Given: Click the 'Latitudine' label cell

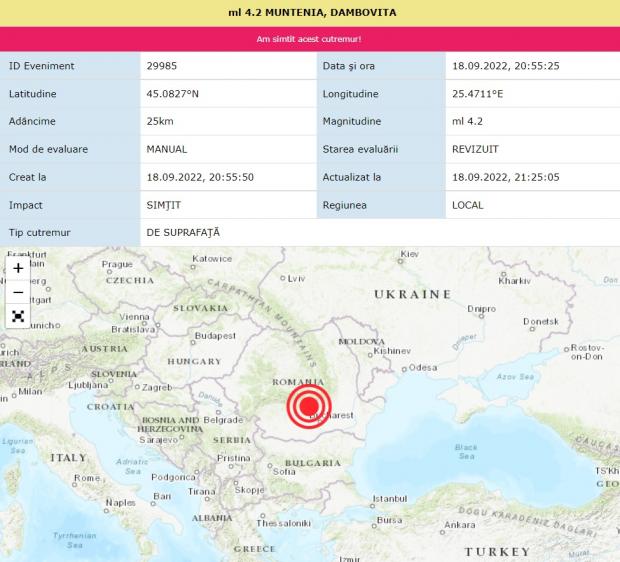Looking at the screenshot, I should (x=70, y=94).
